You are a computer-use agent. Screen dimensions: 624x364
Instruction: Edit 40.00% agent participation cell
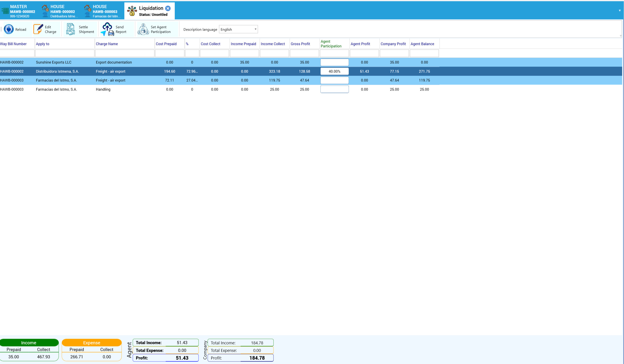334,71
